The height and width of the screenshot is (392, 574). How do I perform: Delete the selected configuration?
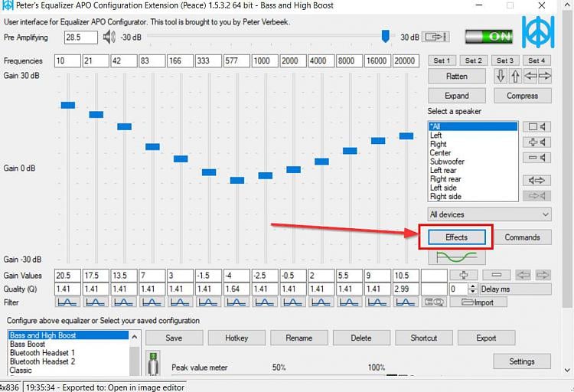point(361,338)
